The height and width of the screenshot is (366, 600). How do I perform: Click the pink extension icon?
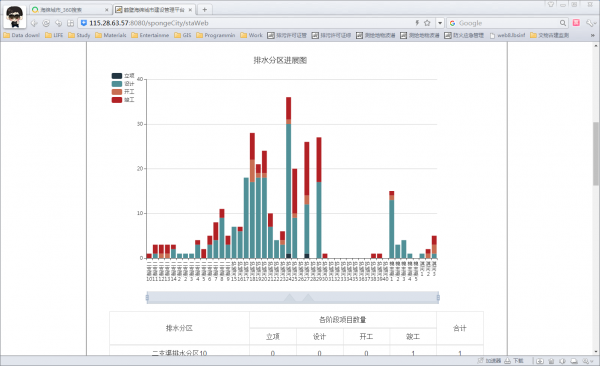[x=576, y=23]
